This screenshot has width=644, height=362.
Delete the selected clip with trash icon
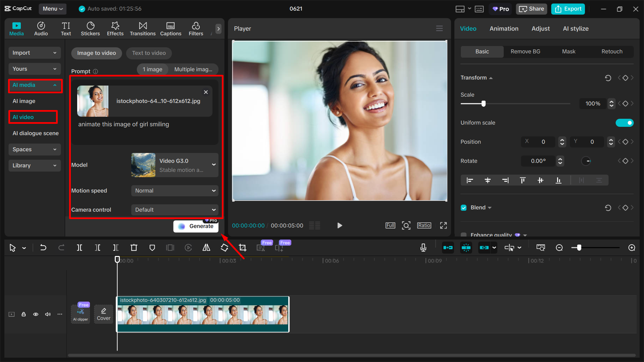pyautogui.click(x=134, y=248)
